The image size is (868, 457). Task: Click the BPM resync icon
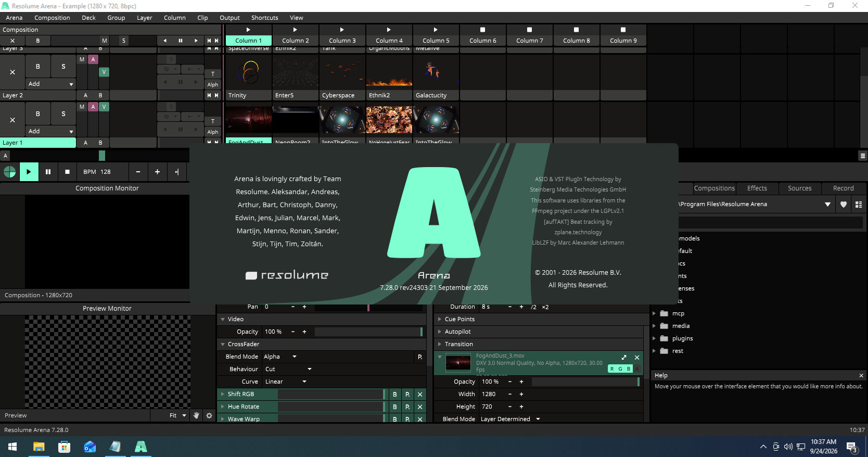pyautogui.click(x=177, y=172)
